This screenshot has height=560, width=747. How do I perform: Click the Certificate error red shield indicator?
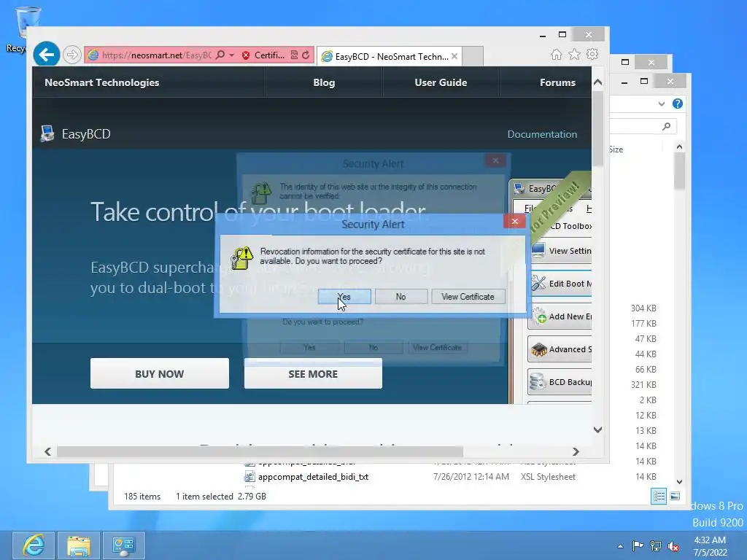click(x=246, y=55)
